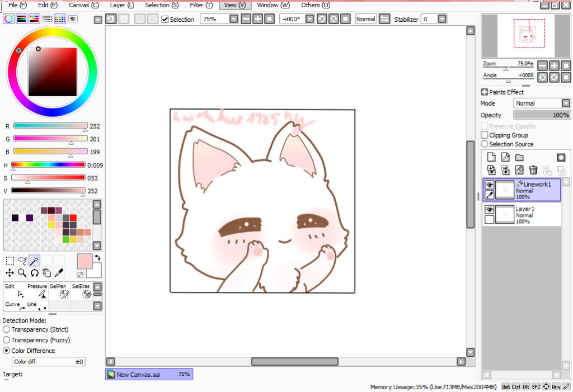
Task: Click the Undo arrow in the toolbar
Action: click(111, 19)
